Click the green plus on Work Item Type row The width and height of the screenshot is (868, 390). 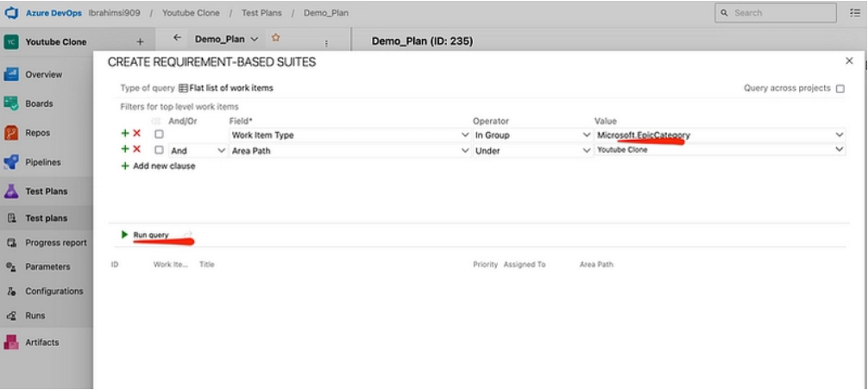(125, 135)
